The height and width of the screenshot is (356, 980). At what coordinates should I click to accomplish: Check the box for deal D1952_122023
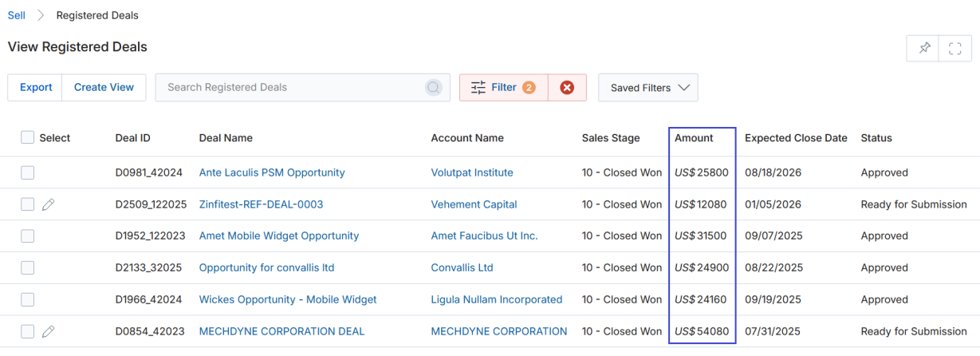click(x=28, y=235)
